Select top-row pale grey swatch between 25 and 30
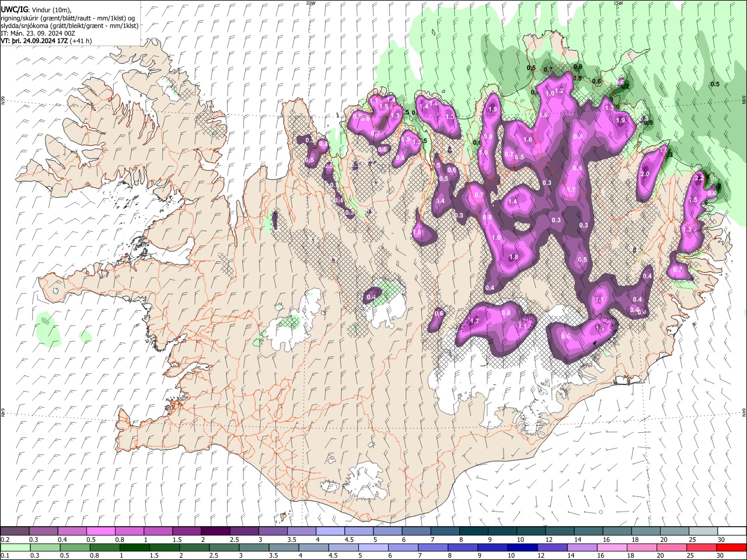The image size is (747, 560). pyautogui.click(x=703, y=531)
